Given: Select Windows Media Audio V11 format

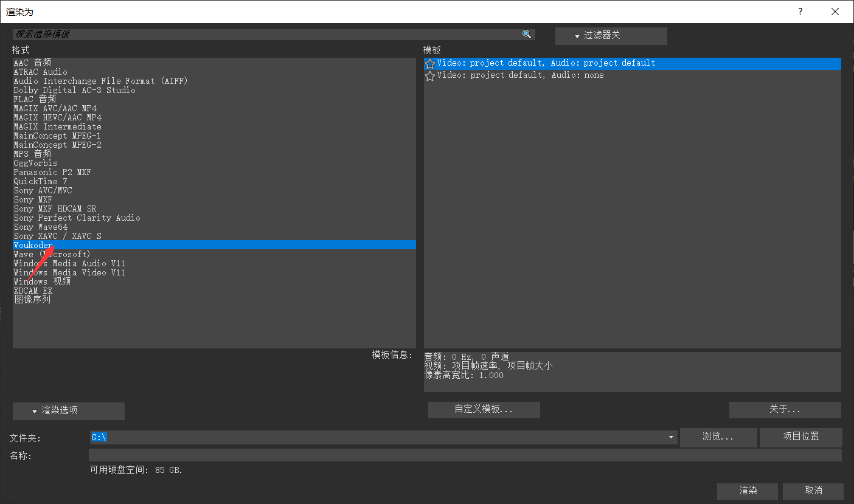Looking at the screenshot, I should (214, 263).
